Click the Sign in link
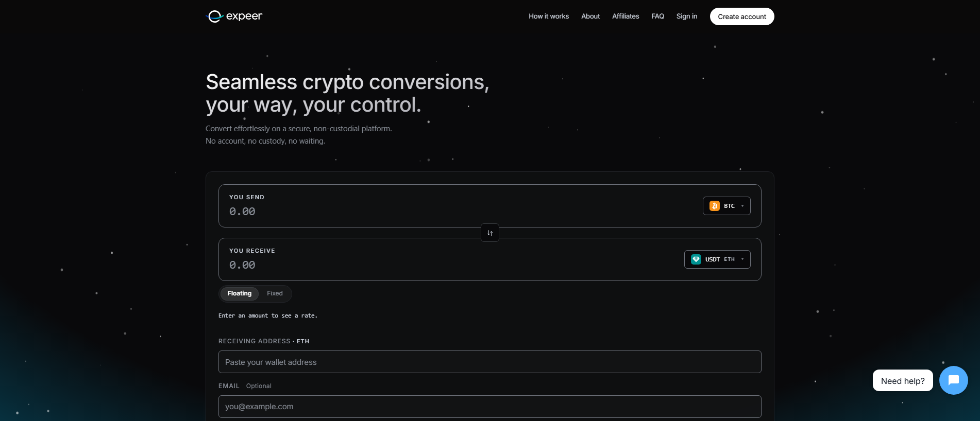The image size is (980, 421). (687, 16)
